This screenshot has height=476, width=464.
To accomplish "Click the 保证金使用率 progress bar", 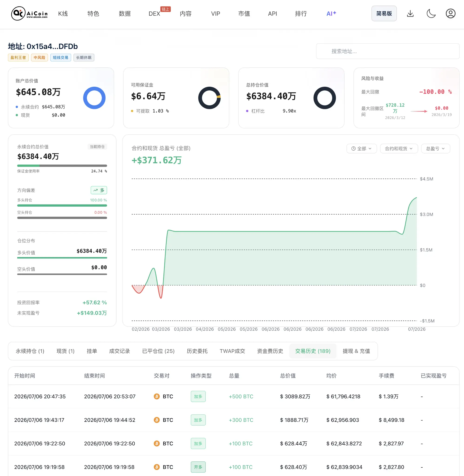I will click(x=62, y=166).
